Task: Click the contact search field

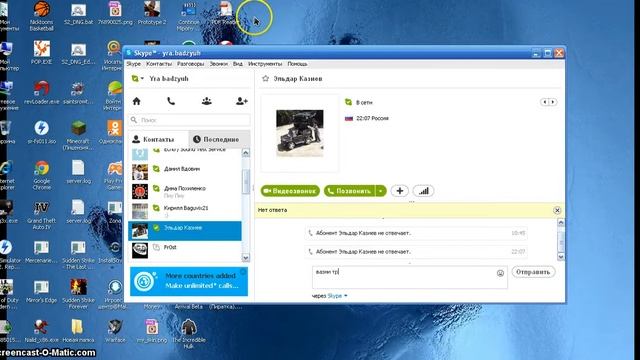Action: coord(190,120)
